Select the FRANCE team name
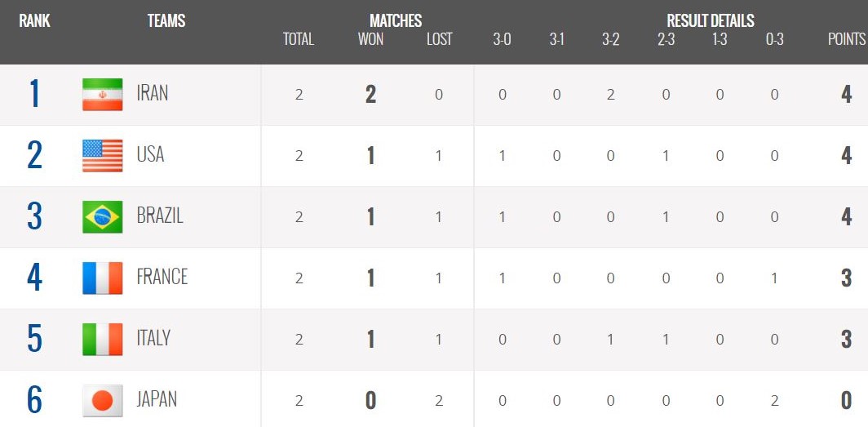The width and height of the screenshot is (868, 427). (162, 277)
